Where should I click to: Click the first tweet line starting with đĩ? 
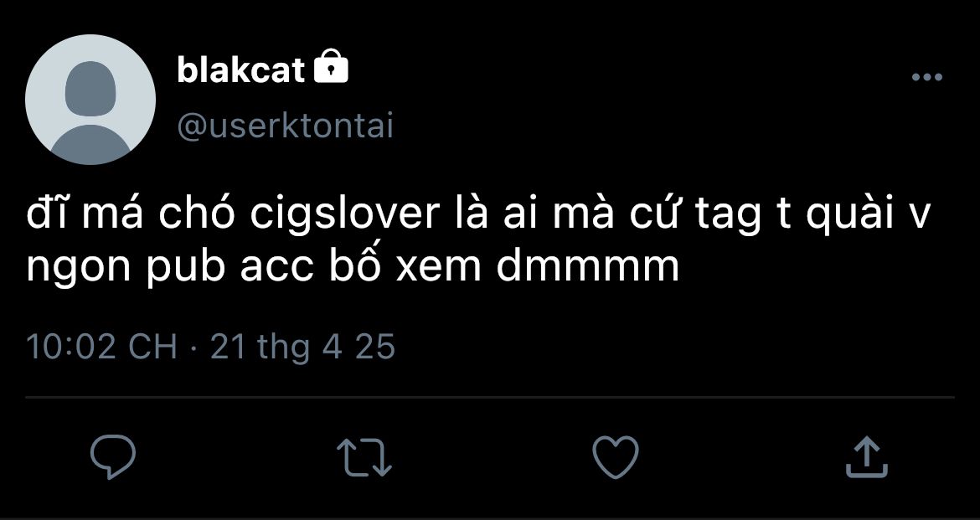(479, 214)
